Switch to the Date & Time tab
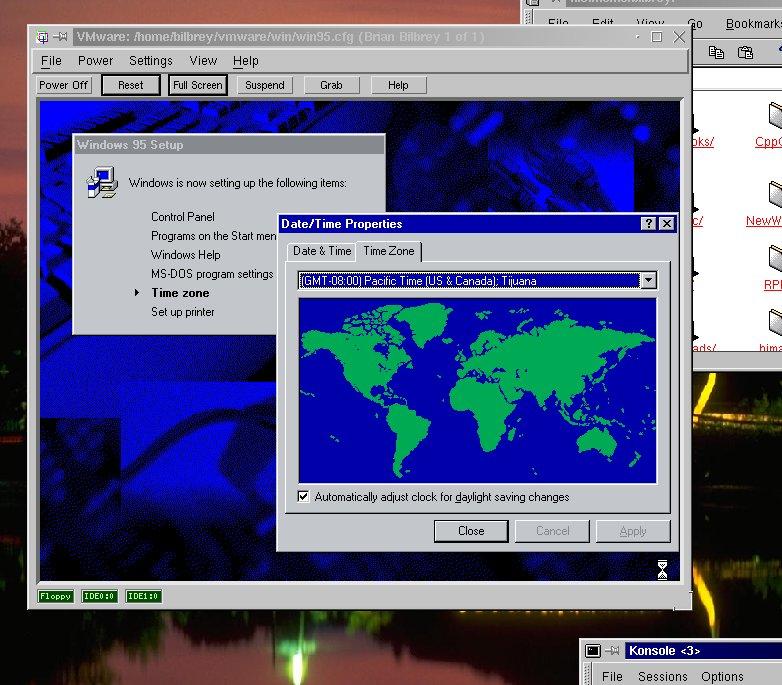 tap(322, 251)
